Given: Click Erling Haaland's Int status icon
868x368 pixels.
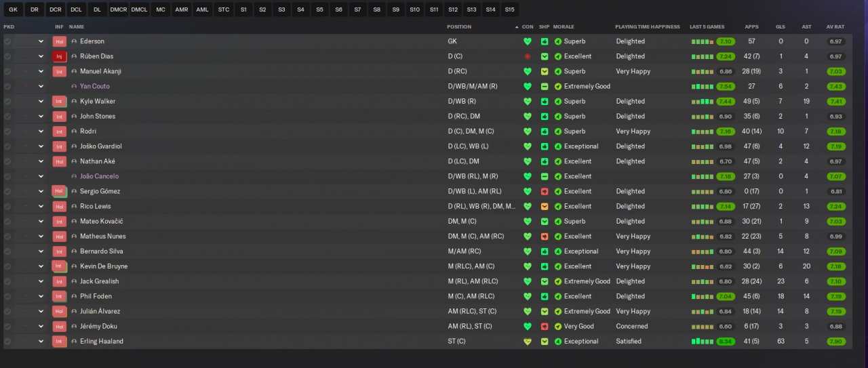Looking at the screenshot, I should [60, 342].
